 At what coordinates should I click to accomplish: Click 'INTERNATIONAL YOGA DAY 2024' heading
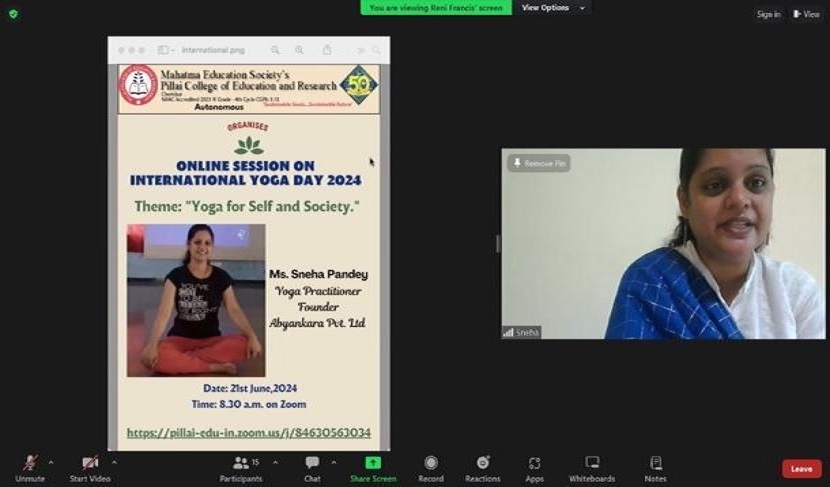[246, 180]
